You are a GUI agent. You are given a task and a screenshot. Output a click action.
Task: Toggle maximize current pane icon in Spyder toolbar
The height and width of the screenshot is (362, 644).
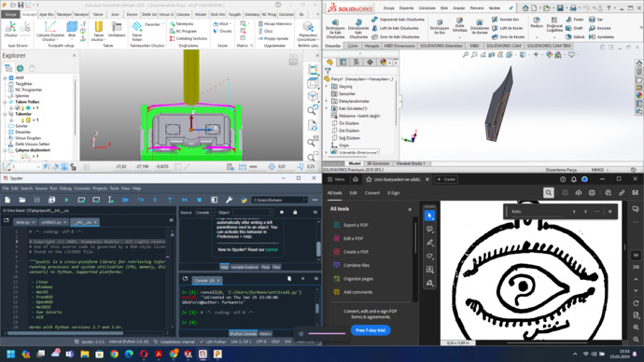[x=214, y=200]
